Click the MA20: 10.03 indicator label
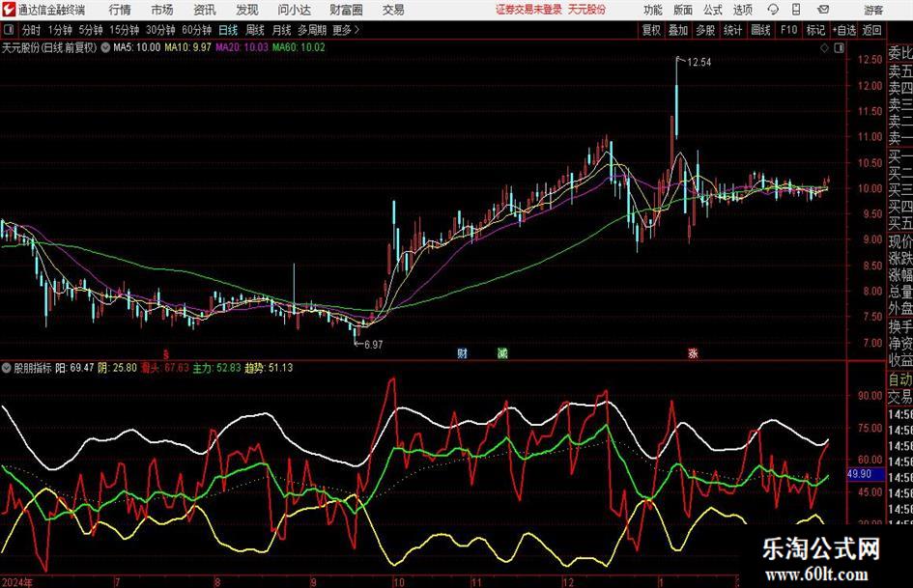This screenshot has width=913, height=588. [242, 47]
